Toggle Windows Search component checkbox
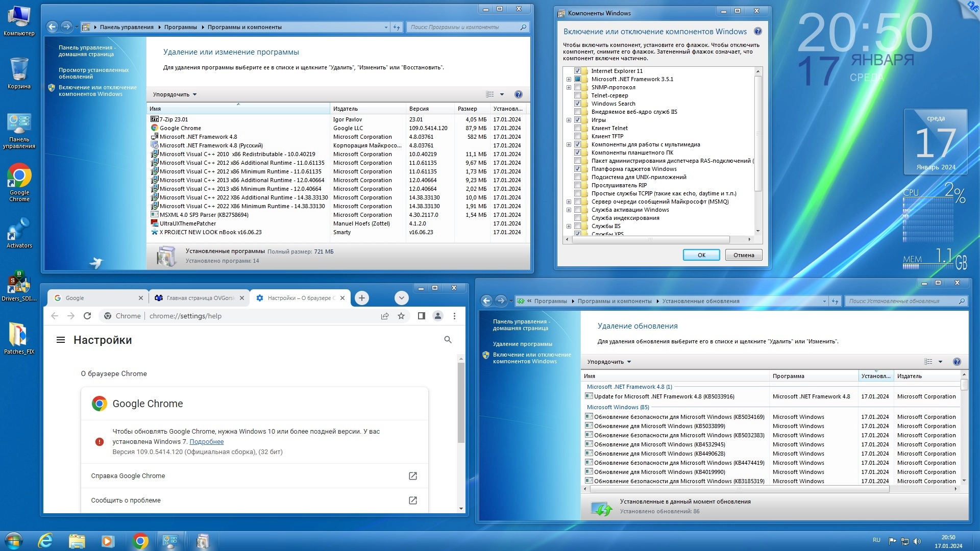This screenshot has height=551, width=980. pyautogui.click(x=578, y=104)
